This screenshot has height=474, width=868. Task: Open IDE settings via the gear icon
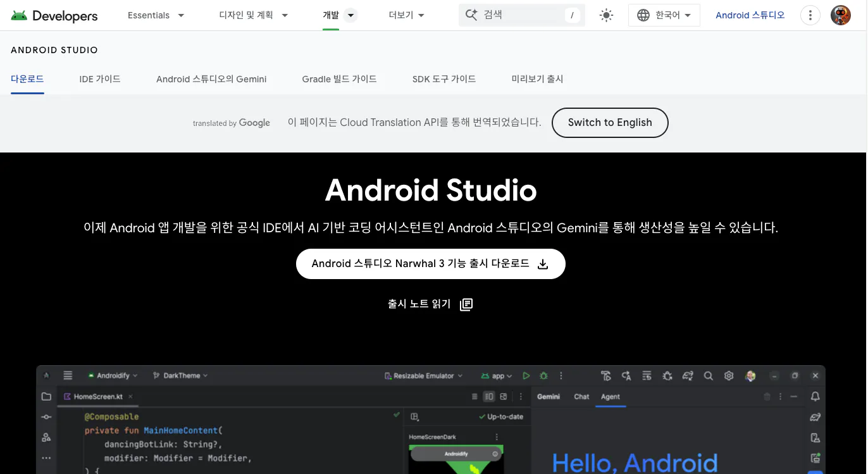tap(728, 376)
